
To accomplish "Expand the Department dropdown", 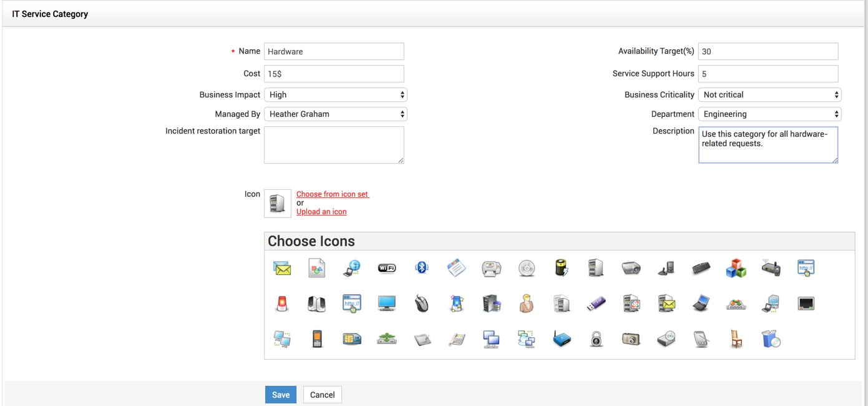I will click(x=770, y=114).
